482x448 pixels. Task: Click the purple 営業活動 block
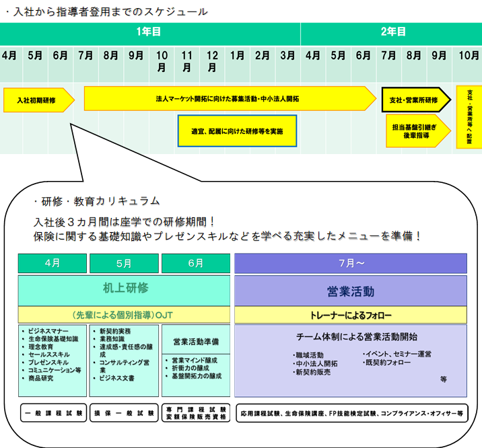350,291
